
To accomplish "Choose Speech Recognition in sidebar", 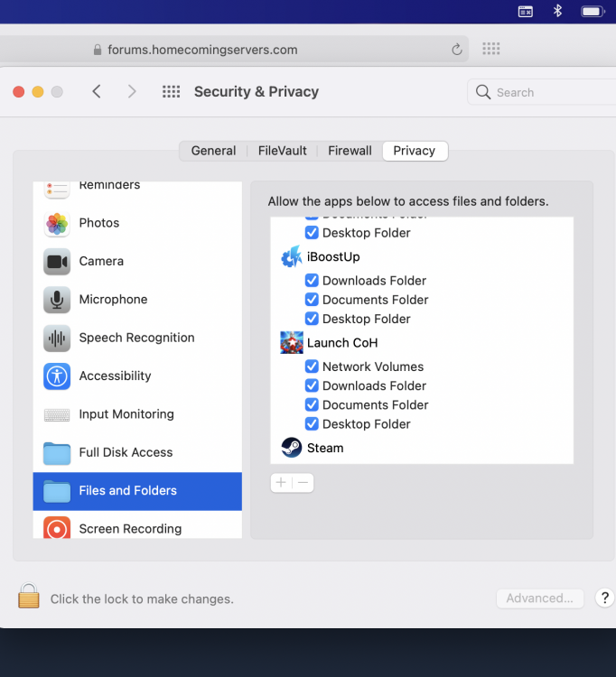I will click(x=135, y=338).
